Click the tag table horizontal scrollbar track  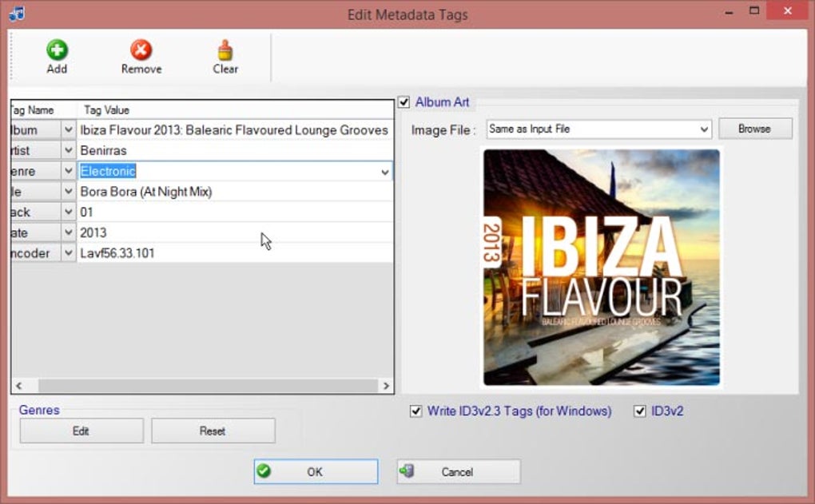click(x=208, y=386)
